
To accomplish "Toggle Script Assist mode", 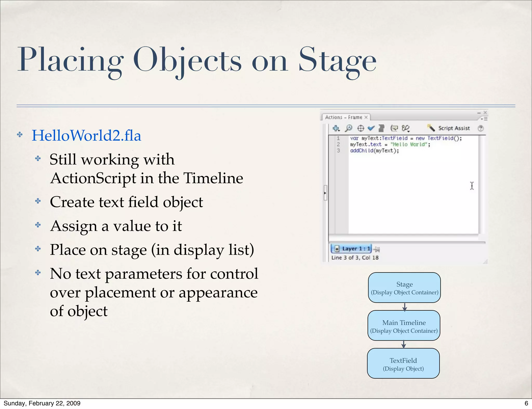I will (449, 128).
